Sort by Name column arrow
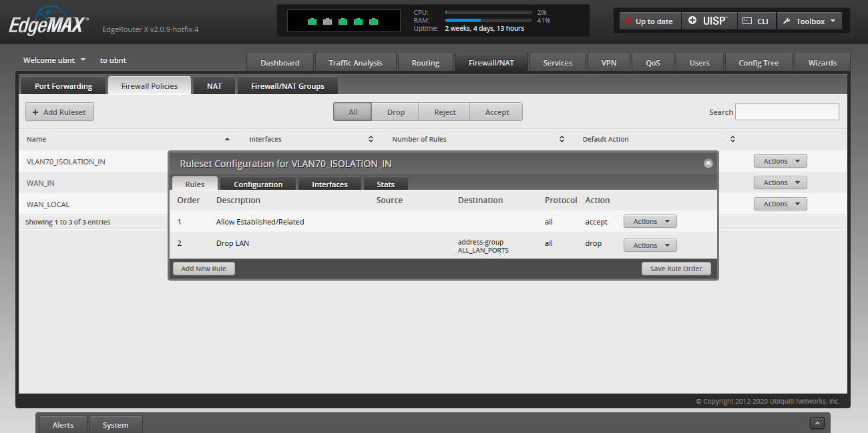This screenshot has height=433, width=868. (227, 140)
